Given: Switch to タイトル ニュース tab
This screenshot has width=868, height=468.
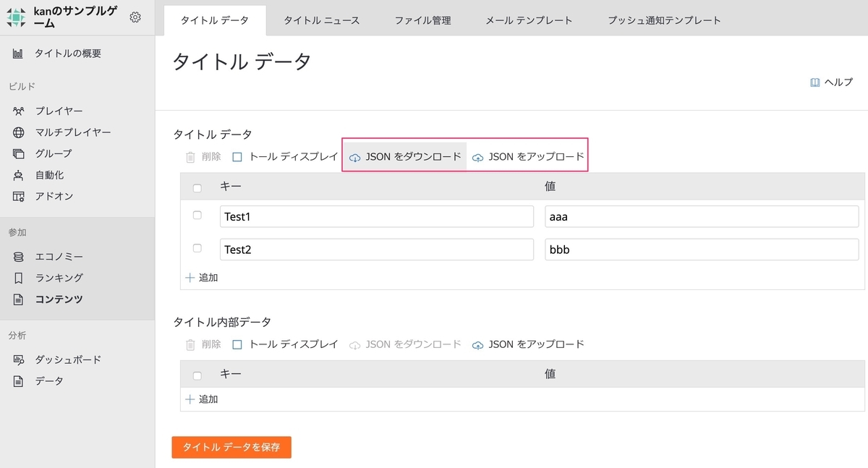Looking at the screenshot, I should pos(321,20).
